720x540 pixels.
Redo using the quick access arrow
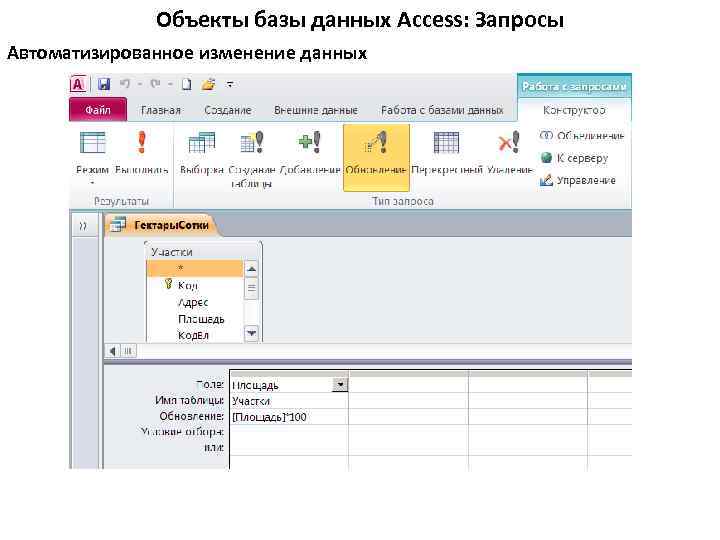click(155, 84)
